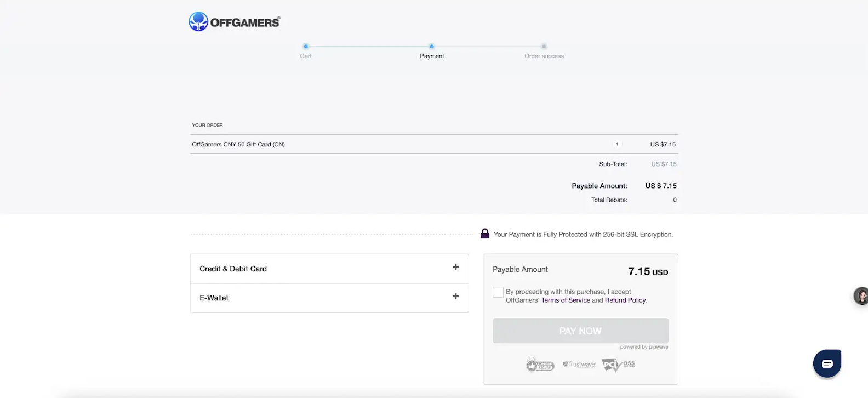Click the 7.15 USD amount in payment box

click(x=648, y=271)
